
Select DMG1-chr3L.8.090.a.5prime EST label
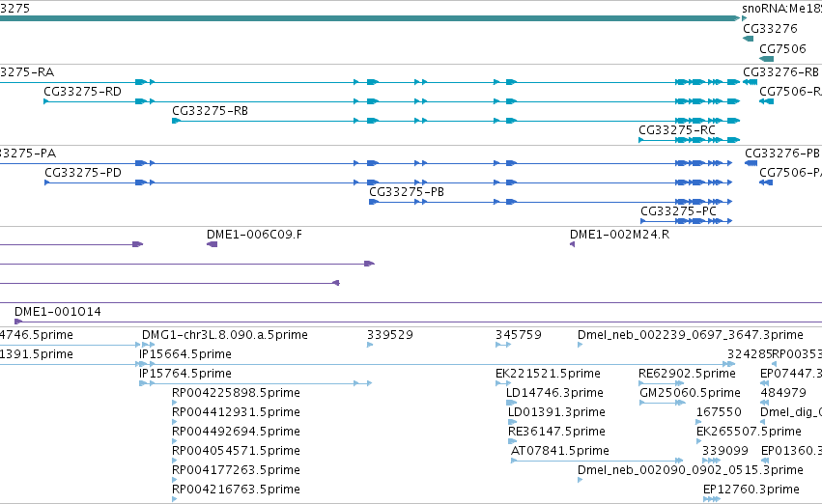[x=225, y=335]
